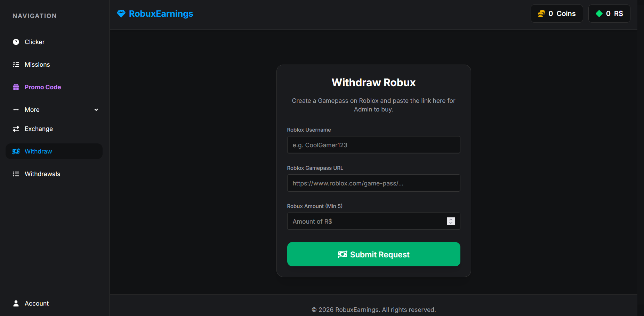This screenshot has width=644, height=316.
Task: Click the green Robux diamond icon
Action: click(x=599, y=14)
